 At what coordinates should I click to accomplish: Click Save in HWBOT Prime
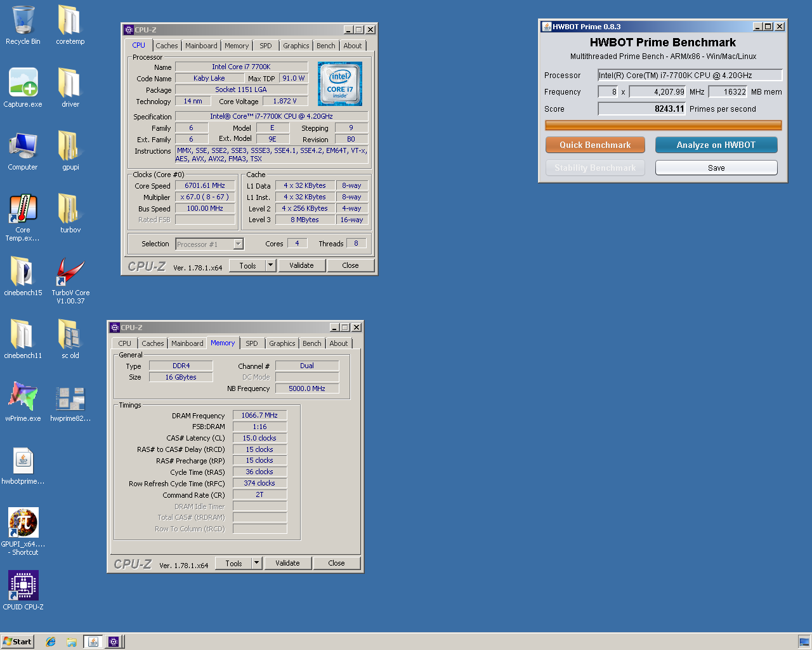[716, 168]
